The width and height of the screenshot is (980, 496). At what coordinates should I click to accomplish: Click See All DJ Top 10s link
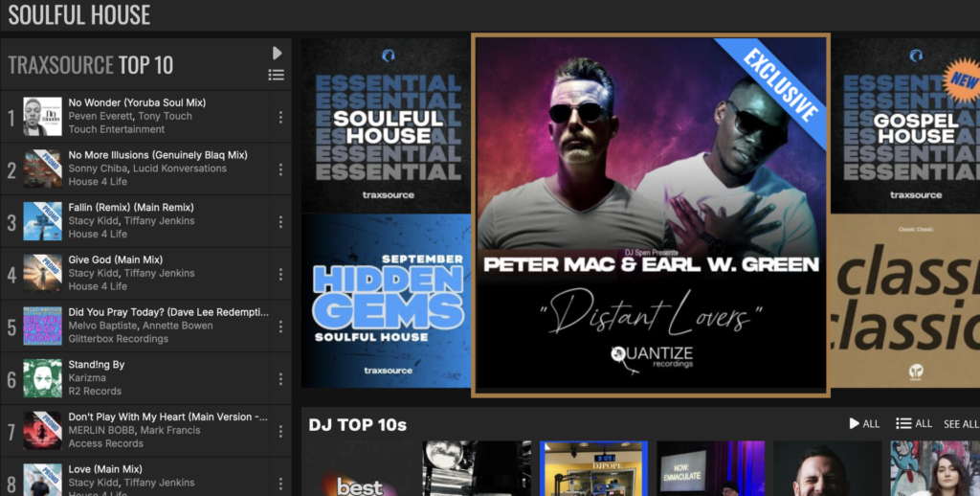[960, 423]
